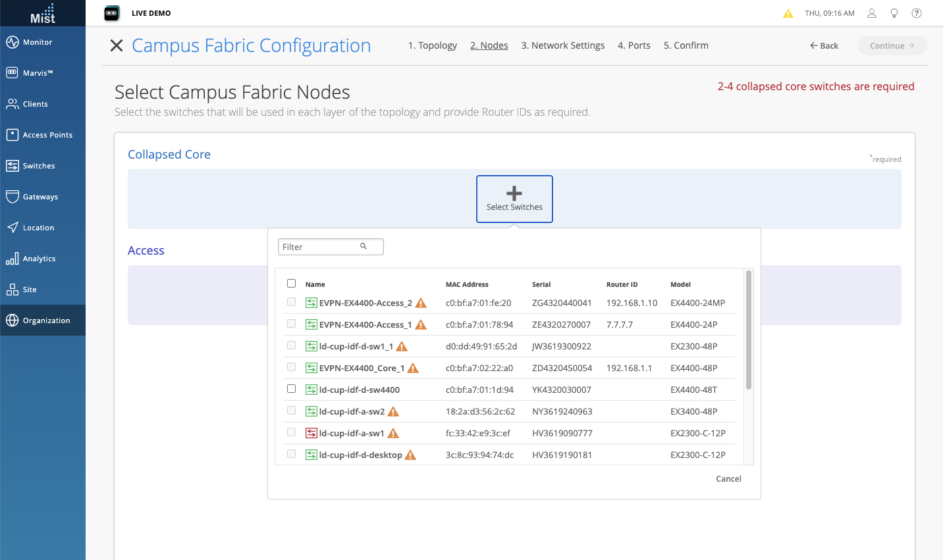Cancel the switch selection popup
This screenshot has height=560, width=943.
[x=728, y=479]
